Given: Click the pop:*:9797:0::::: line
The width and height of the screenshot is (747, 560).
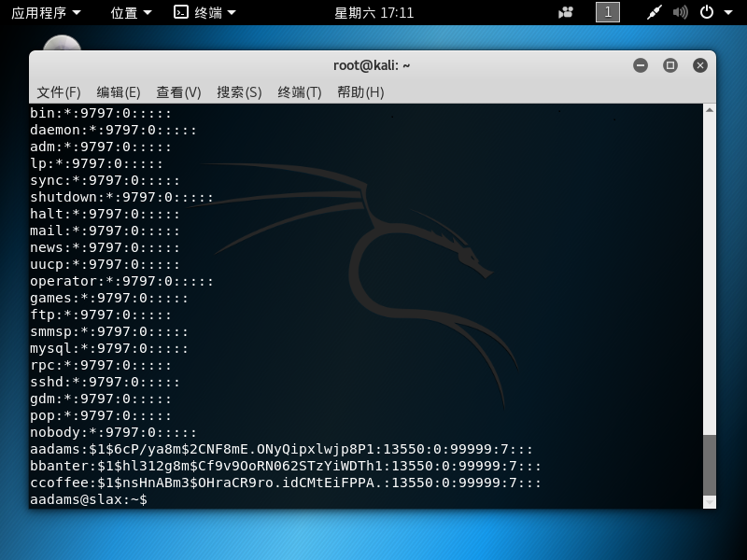Looking at the screenshot, I should (x=101, y=415).
